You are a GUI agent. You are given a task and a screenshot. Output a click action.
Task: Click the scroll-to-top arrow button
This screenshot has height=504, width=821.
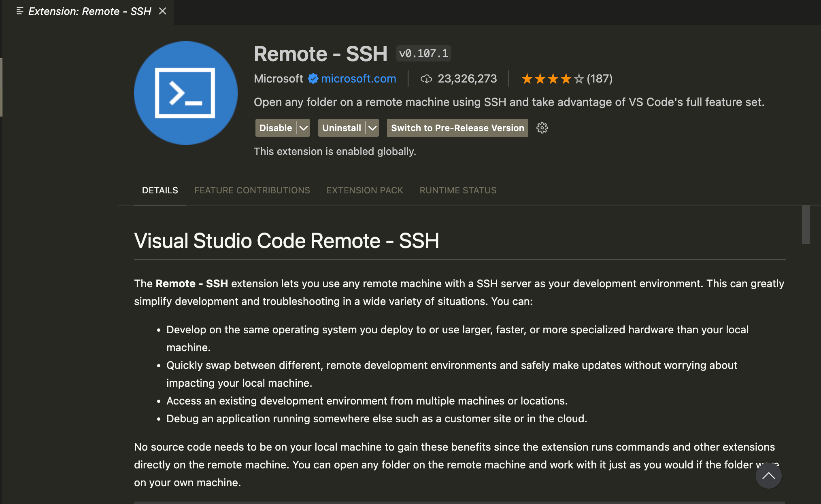(768, 476)
